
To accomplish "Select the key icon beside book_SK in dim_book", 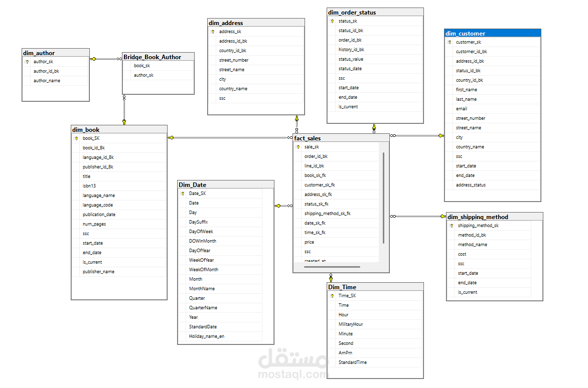I will 76,138.
